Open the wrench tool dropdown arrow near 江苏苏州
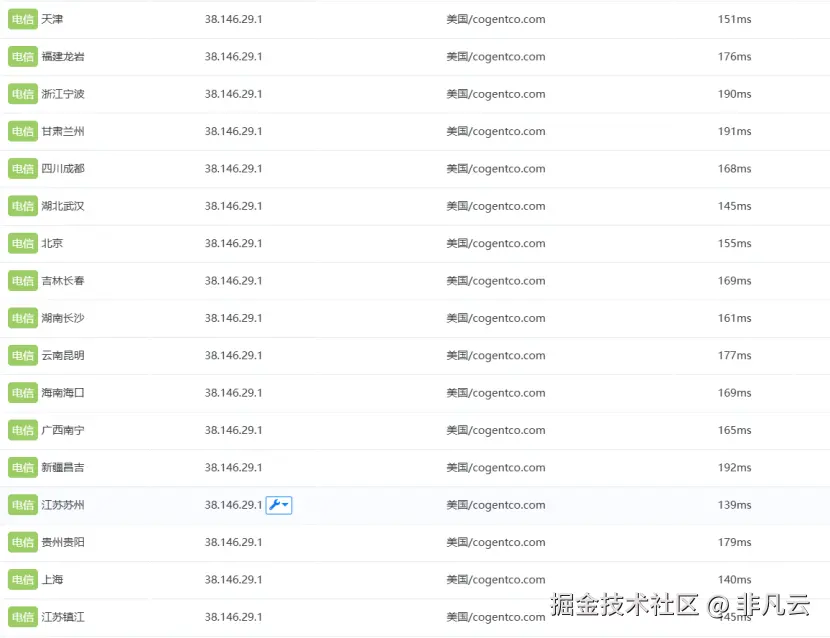 [x=284, y=505]
